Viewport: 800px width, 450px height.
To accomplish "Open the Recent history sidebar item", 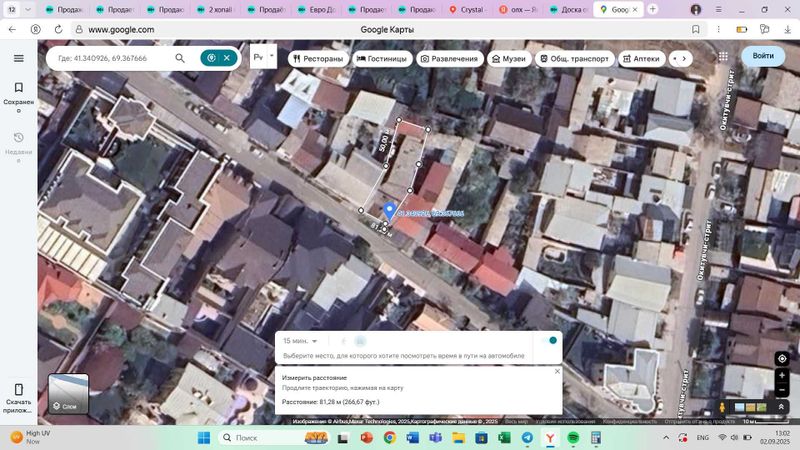I will click(x=18, y=147).
